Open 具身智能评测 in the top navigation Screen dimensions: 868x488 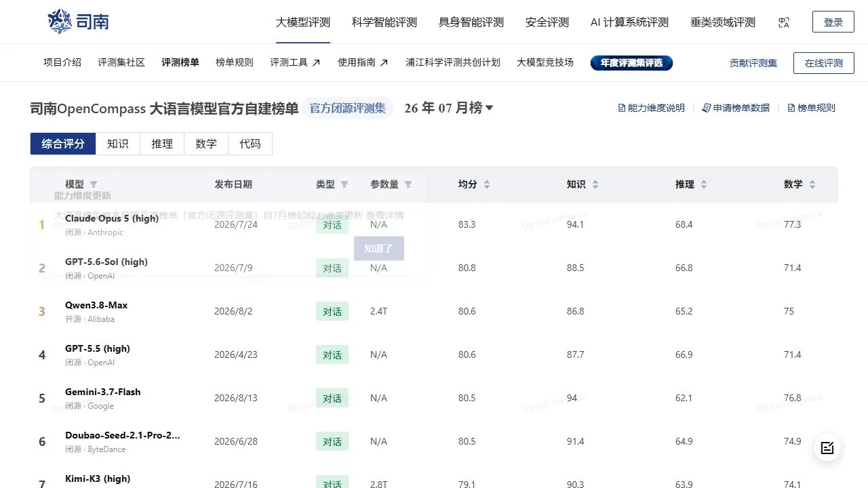click(471, 22)
